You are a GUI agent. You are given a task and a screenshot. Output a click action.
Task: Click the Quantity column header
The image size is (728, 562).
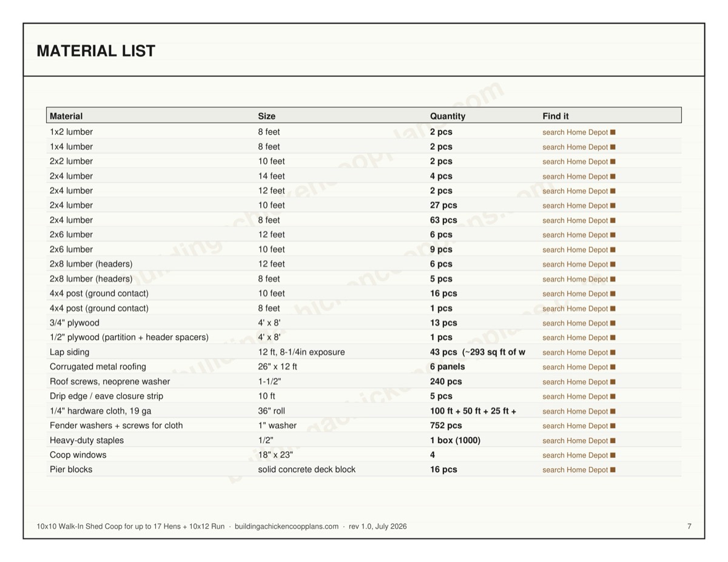click(448, 116)
